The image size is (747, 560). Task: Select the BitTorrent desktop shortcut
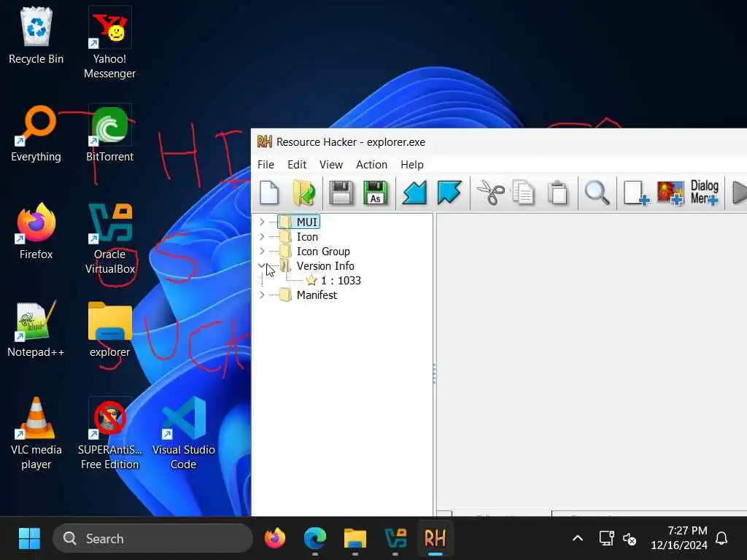(109, 134)
